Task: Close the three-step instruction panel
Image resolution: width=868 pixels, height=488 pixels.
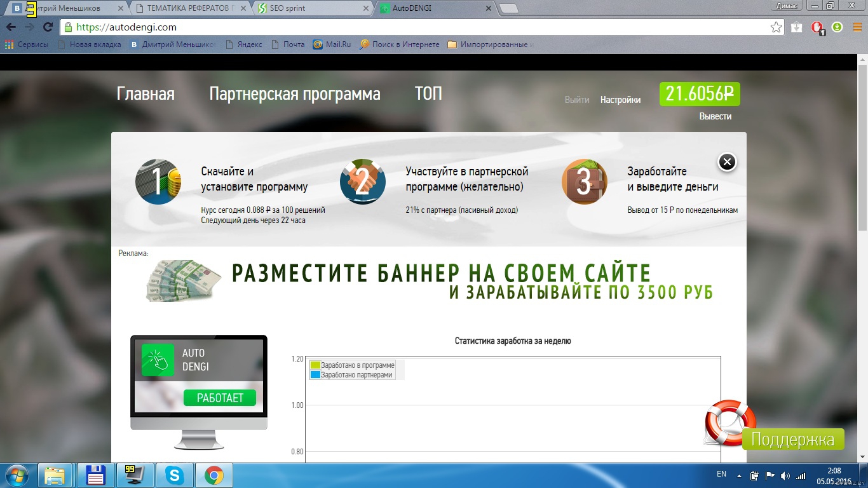Action: [x=727, y=162]
